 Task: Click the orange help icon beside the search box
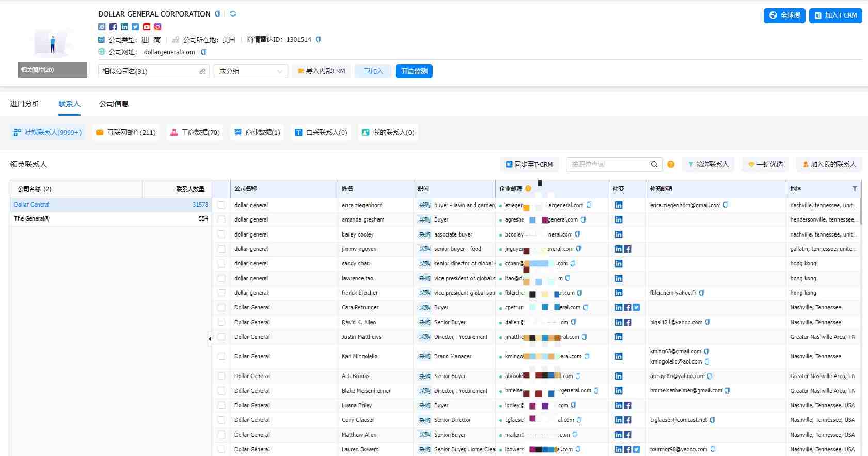(x=671, y=164)
